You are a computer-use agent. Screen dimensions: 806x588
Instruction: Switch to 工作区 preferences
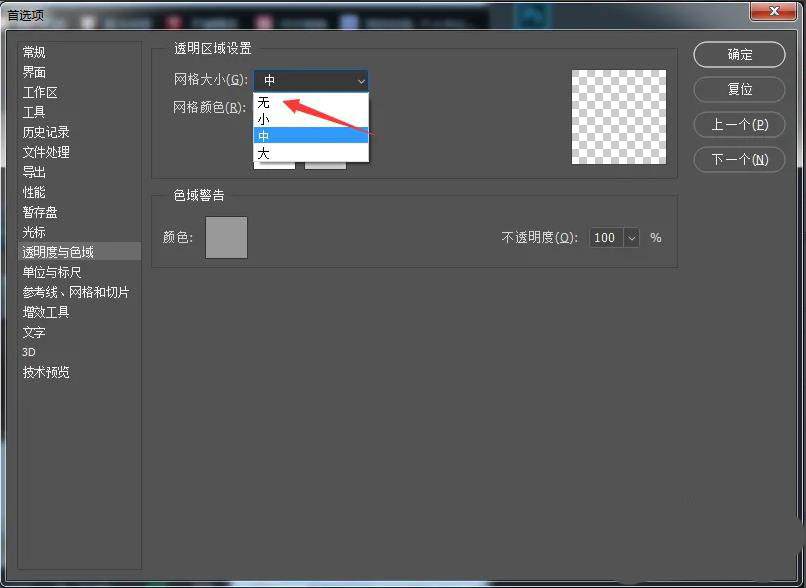pyautogui.click(x=40, y=93)
